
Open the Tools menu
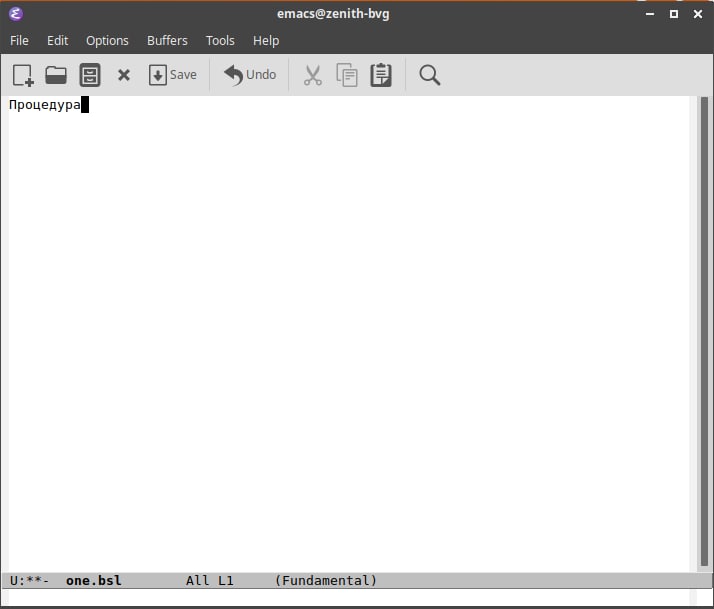(220, 41)
